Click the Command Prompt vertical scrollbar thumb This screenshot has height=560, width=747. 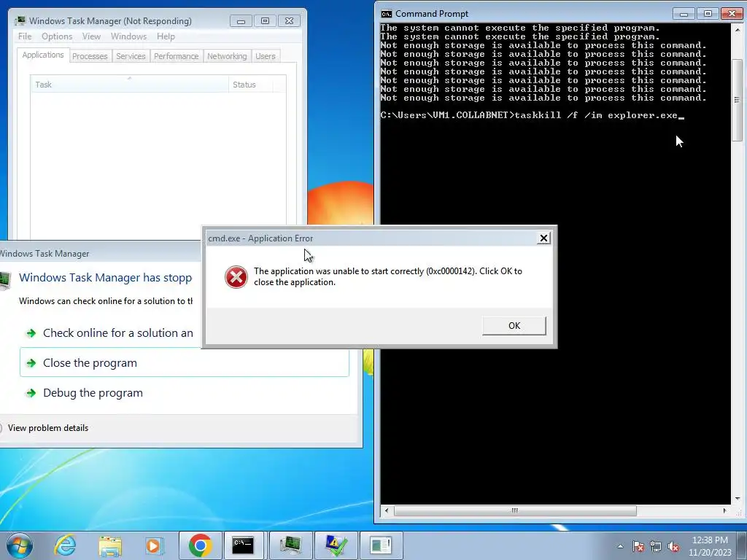tap(737, 100)
